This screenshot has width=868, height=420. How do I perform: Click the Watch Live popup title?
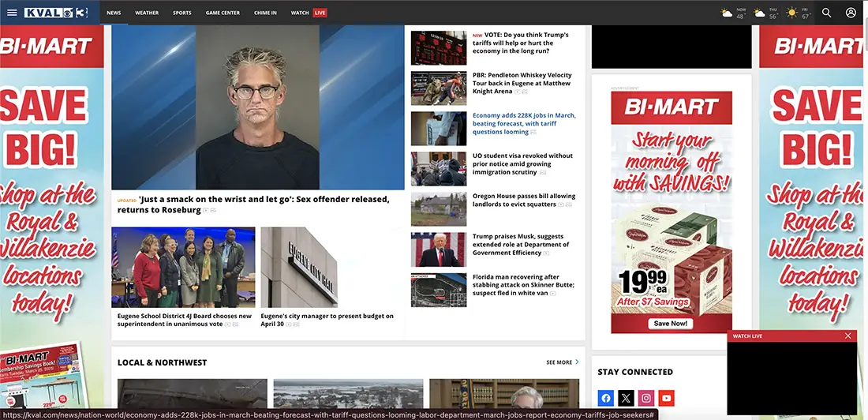[747, 336]
